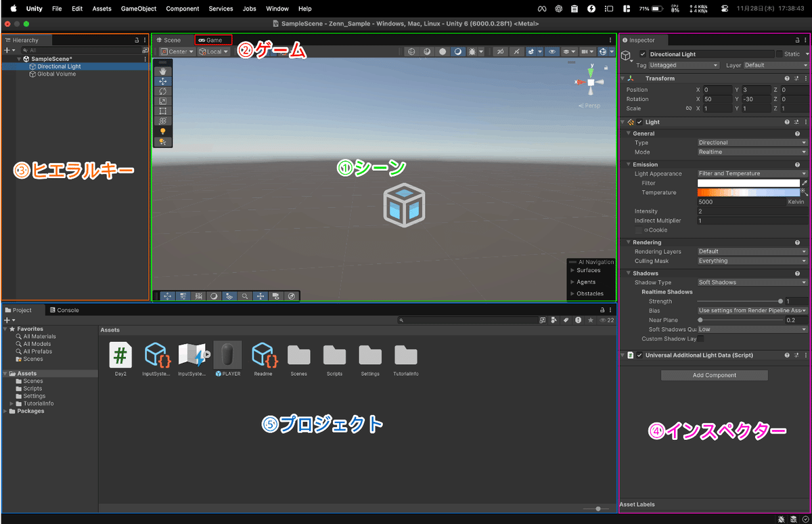Viewport: 812px width, 524px height.
Task: Switch to the Game tab
Action: pos(212,39)
